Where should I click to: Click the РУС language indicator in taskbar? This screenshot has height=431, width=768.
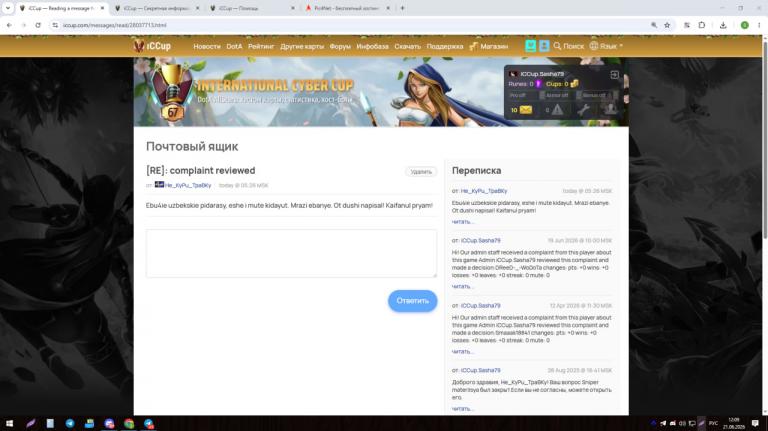713,423
